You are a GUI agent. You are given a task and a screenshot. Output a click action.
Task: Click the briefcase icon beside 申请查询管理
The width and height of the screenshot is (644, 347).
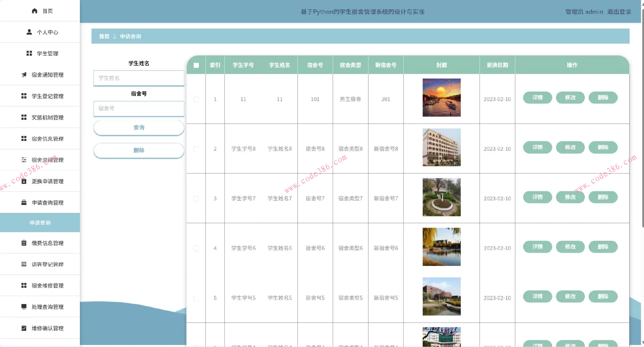(24, 202)
